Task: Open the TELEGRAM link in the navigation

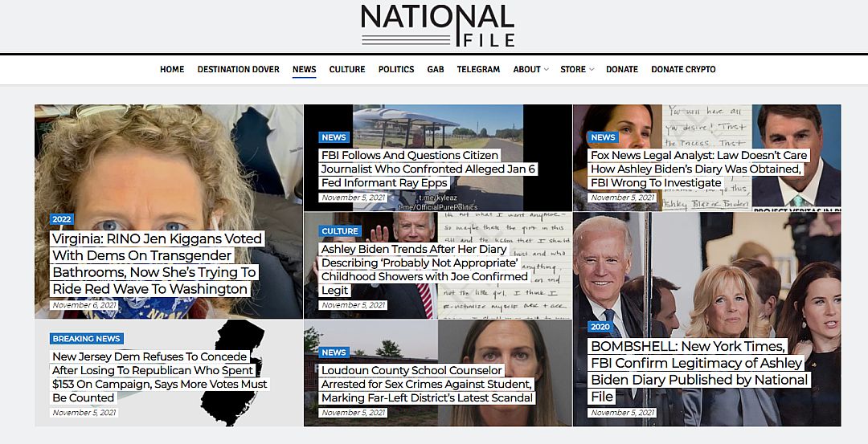Action: point(478,69)
